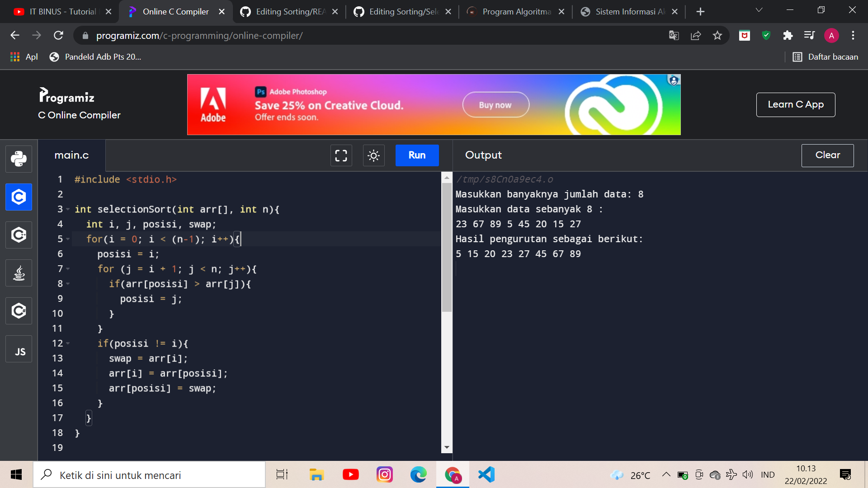Run the C program
Image resolution: width=868 pixels, height=488 pixels.
[x=416, y=155]
